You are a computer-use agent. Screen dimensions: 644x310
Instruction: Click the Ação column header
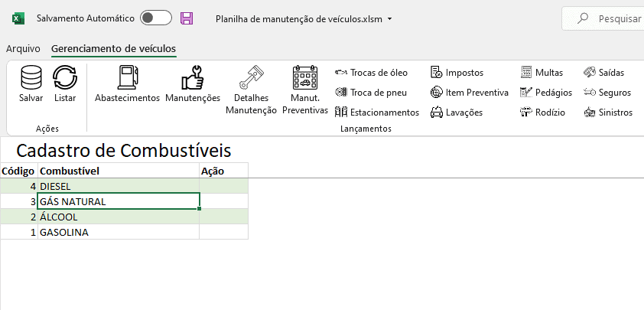223,171
